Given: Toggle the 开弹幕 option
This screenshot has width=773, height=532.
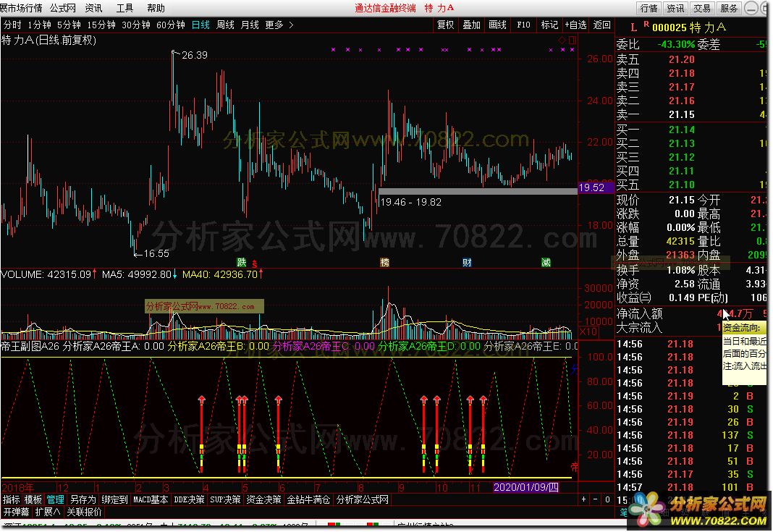Looking at the screenshot, I should tap(16, 512).
